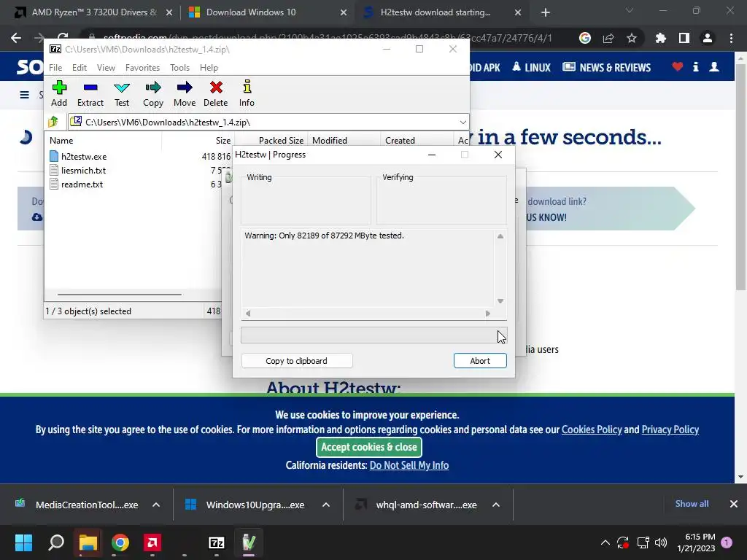Screen dimensions: 747x560
Task: Click the Copy icon in 7-Zip toolbar
Action: click(x=153, y=87)
